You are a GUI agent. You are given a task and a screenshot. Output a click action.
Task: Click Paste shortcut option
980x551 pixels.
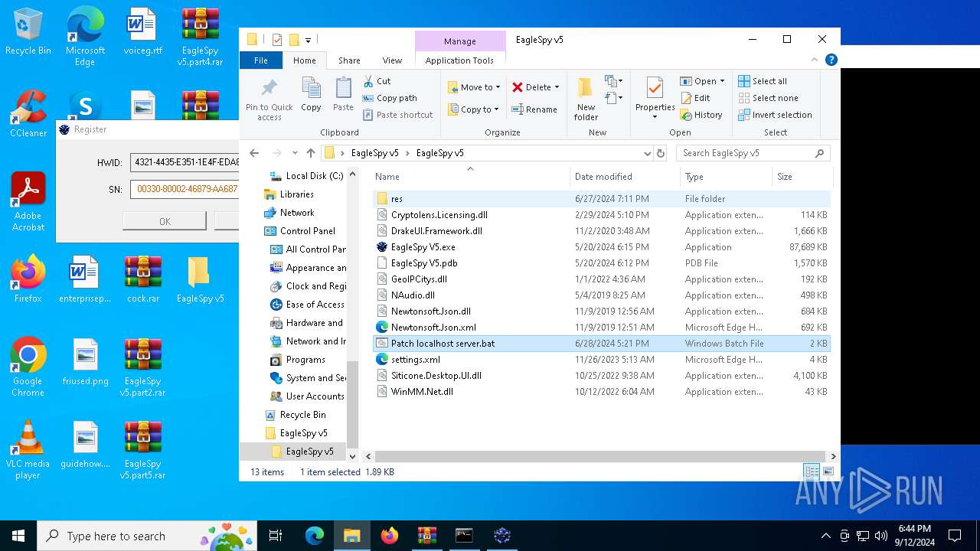(398, 115)
